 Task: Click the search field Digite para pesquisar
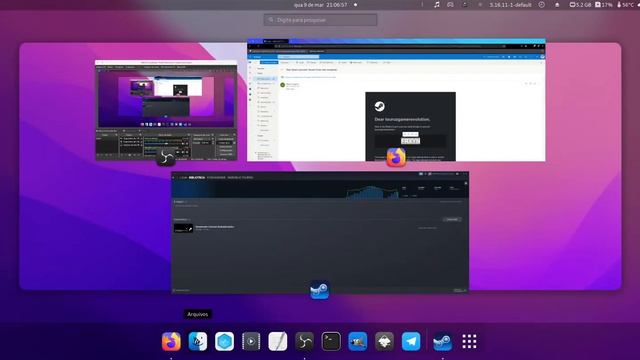(320, 20)
